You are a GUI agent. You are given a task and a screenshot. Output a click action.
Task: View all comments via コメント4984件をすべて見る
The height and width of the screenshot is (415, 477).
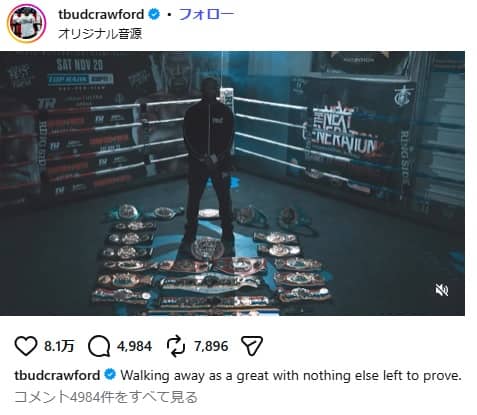[106, 397]
